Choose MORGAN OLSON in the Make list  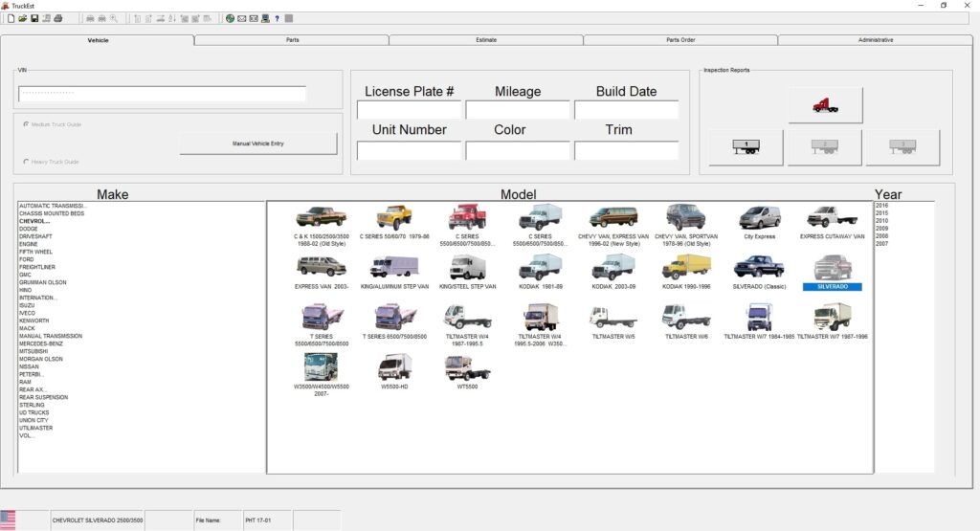tap(40, 359)
